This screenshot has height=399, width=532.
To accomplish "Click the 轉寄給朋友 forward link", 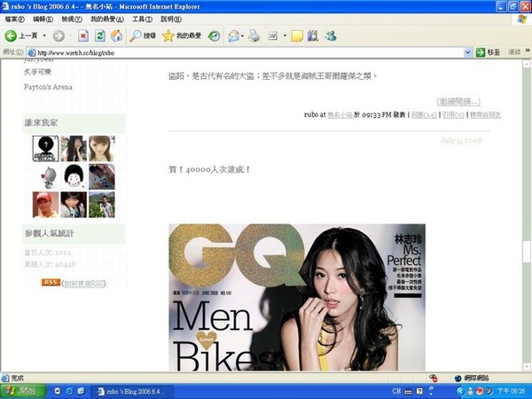I will pos(485,115).
